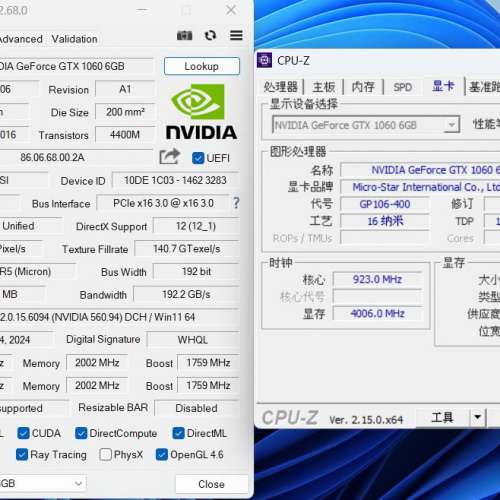Click the 工具 button in CPU-Z
The image size is (500, 500).
442,417
